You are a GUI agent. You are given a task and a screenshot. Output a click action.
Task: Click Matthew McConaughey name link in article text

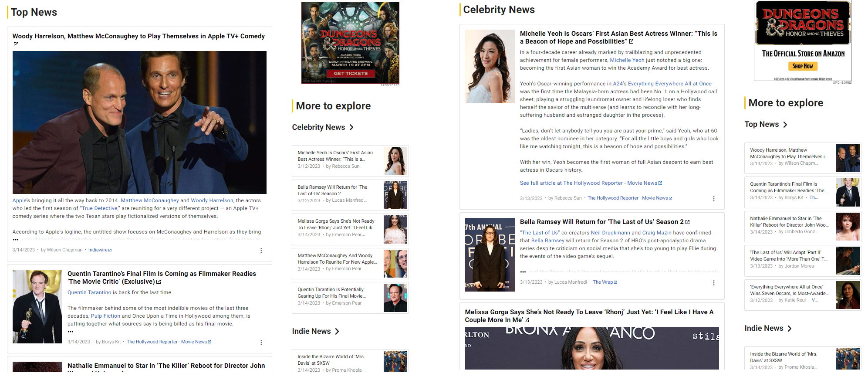150,200
